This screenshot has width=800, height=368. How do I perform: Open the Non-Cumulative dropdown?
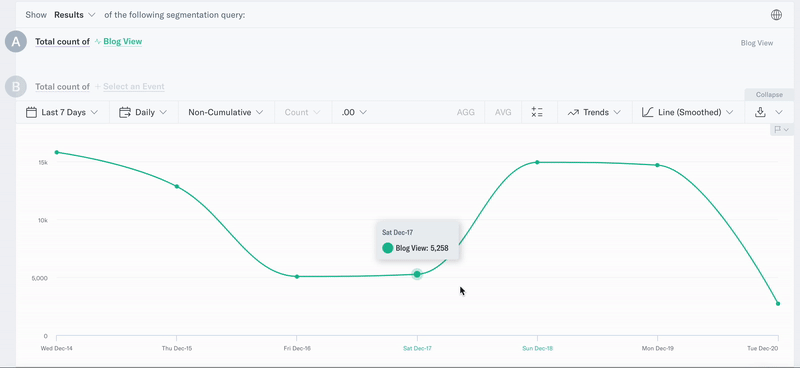[x=226, y=112]
